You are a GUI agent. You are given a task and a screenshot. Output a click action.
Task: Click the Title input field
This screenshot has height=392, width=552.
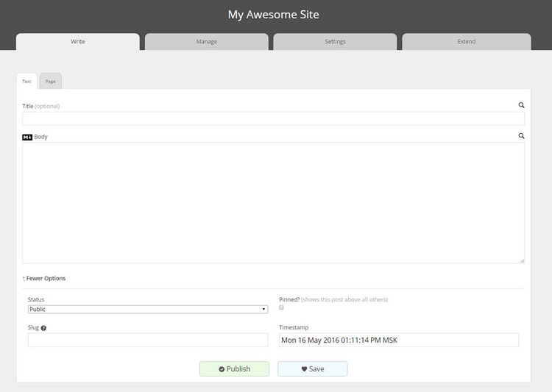tap(274, 118)
